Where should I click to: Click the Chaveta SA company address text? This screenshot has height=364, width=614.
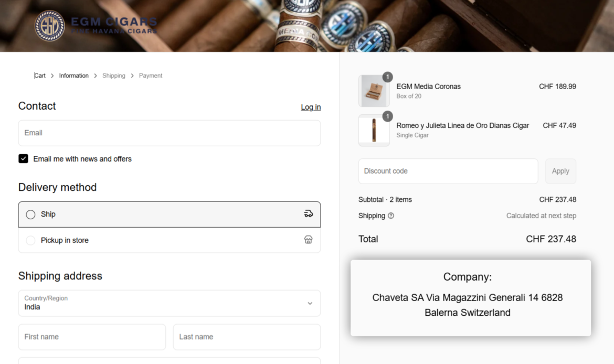point(468,305)
